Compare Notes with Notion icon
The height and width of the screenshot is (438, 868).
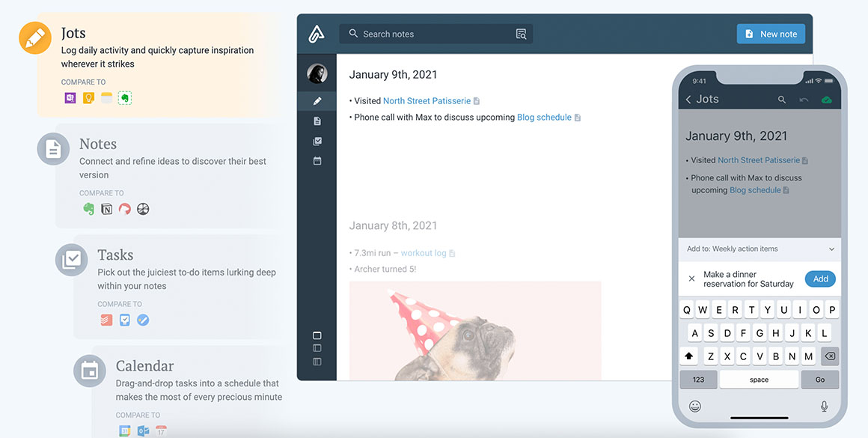107,209
